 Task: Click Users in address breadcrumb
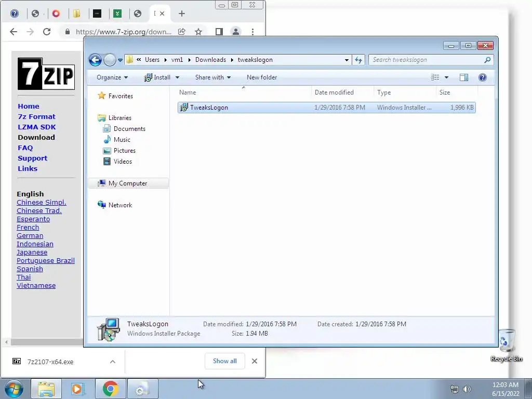(152, 60)
